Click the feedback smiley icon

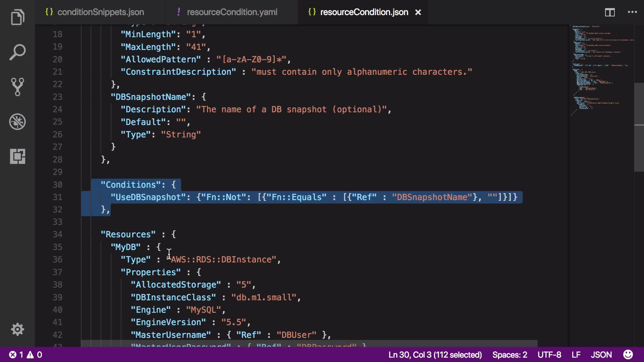pyautogui.click(x=628, y=355)
